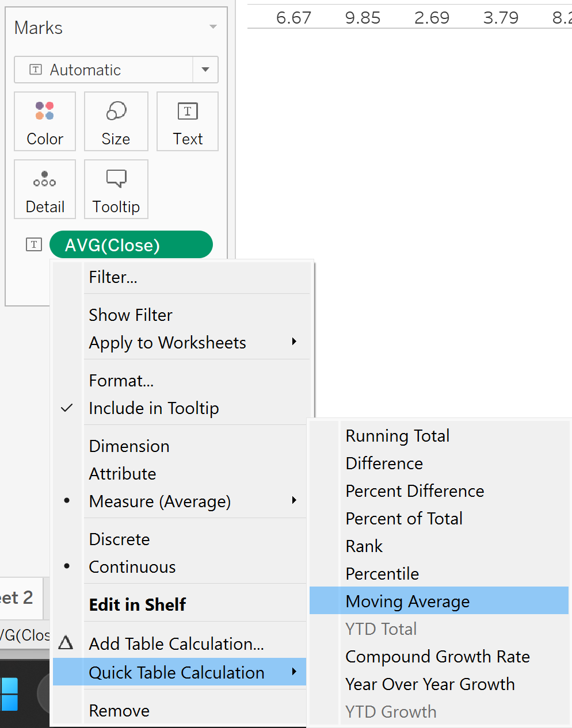Switch the field to Discrete
Screen dimensions: 572x728
click(x=119, y=539)
